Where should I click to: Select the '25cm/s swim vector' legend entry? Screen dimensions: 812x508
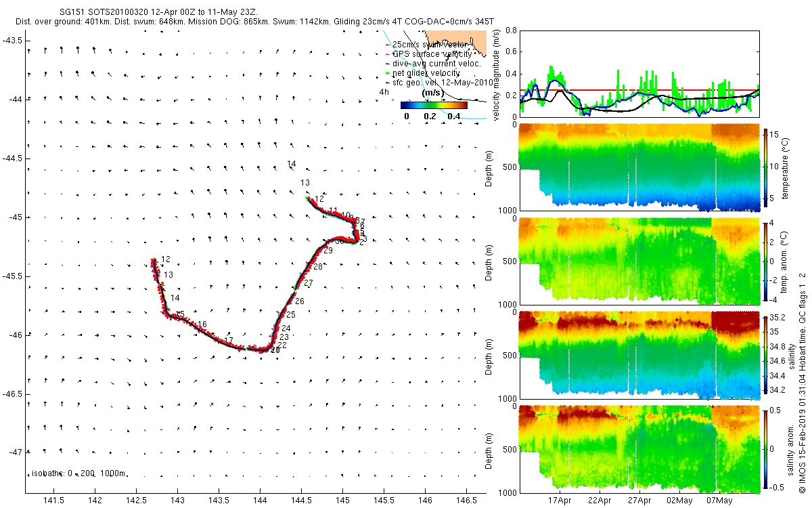(x=429, y=44)
